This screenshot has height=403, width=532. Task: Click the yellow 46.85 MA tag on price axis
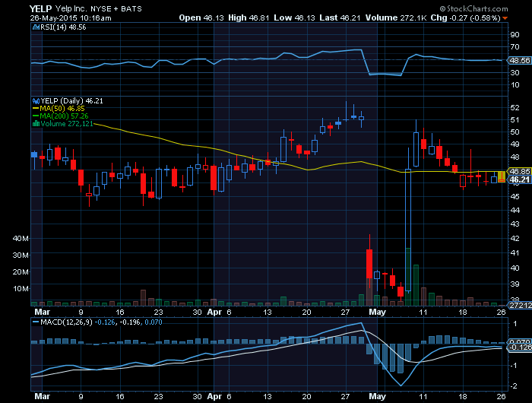click(x=519, y=171)
